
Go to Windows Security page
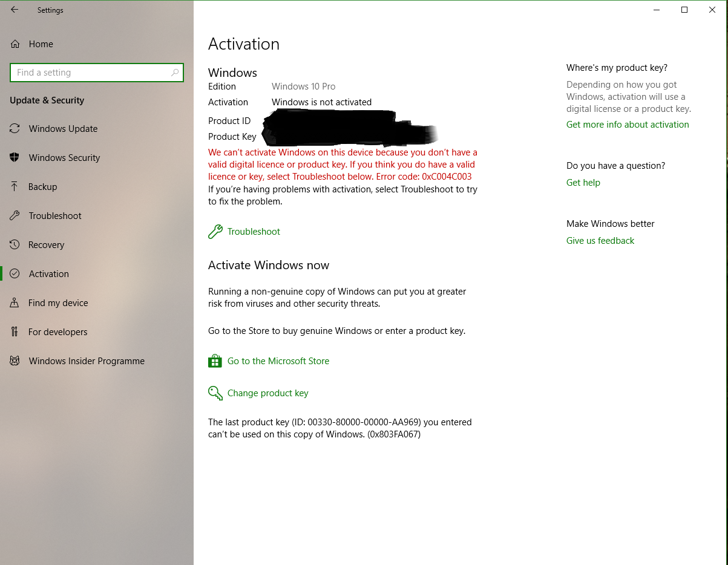pos(97,158)
